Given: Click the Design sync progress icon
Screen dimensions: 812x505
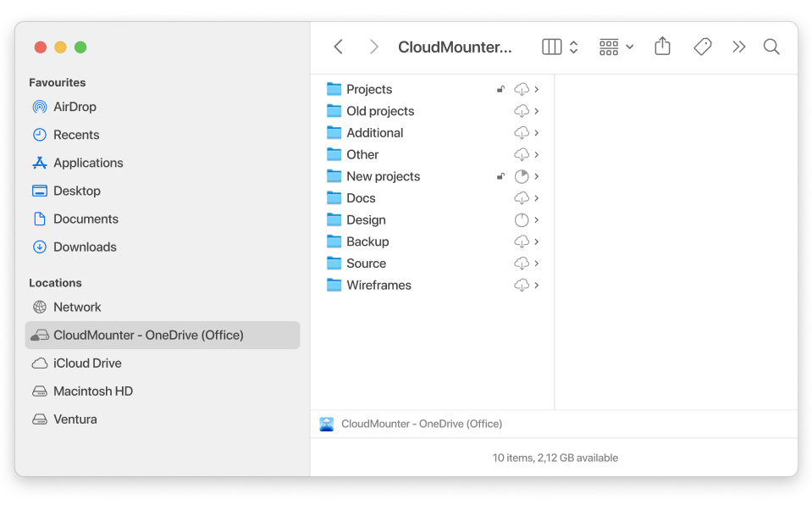Looking at the screenshot, I should point(522,220).
